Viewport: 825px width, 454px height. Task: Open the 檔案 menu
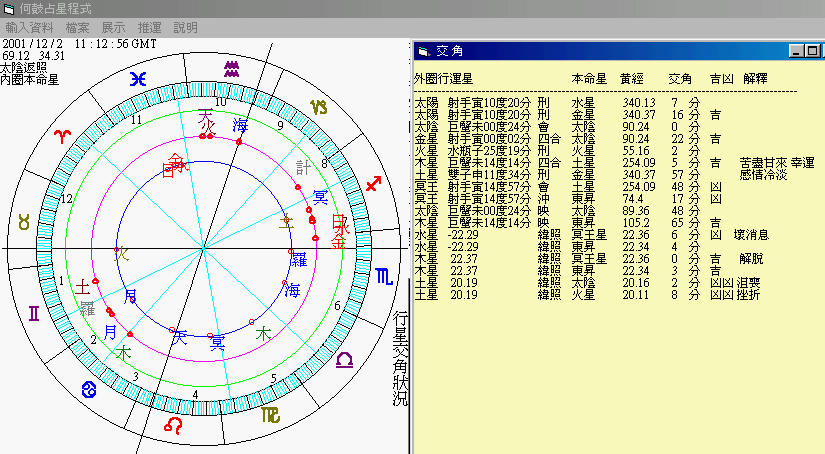coord(77,27)
